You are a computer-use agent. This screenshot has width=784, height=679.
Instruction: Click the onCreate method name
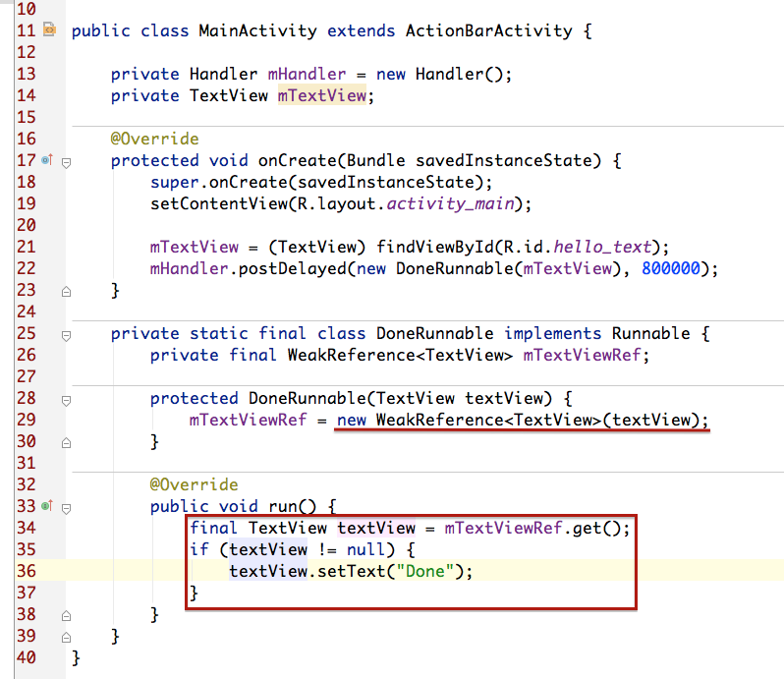[298, 160]
